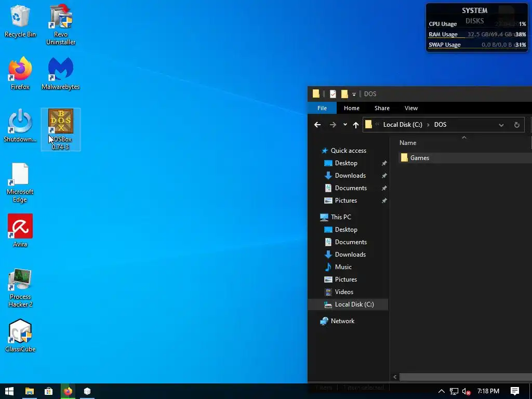Select This PC in navigation pane
Image resolution: width=532 pixels, height=399 pixels.
(x=341, y=217)
